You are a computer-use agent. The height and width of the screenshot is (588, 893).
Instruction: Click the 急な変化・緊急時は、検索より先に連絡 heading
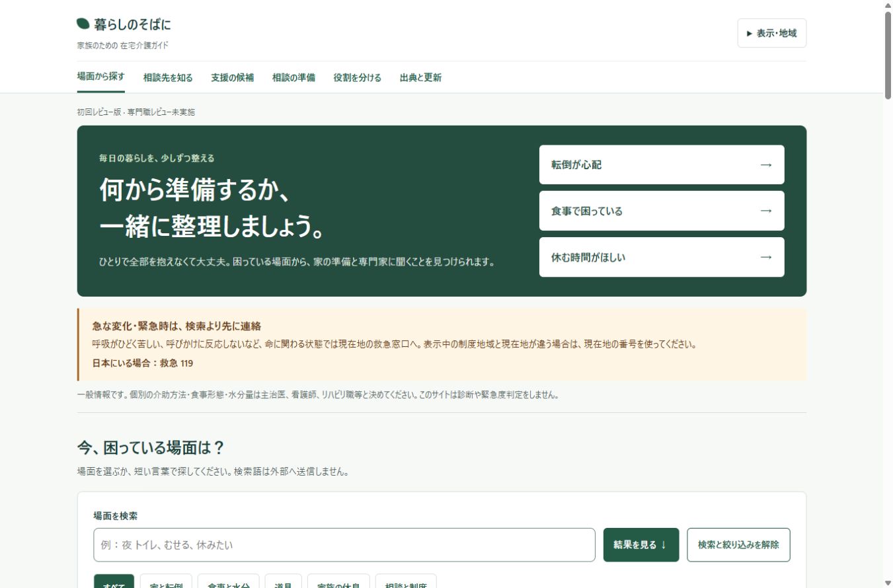(x=176, y=326)
